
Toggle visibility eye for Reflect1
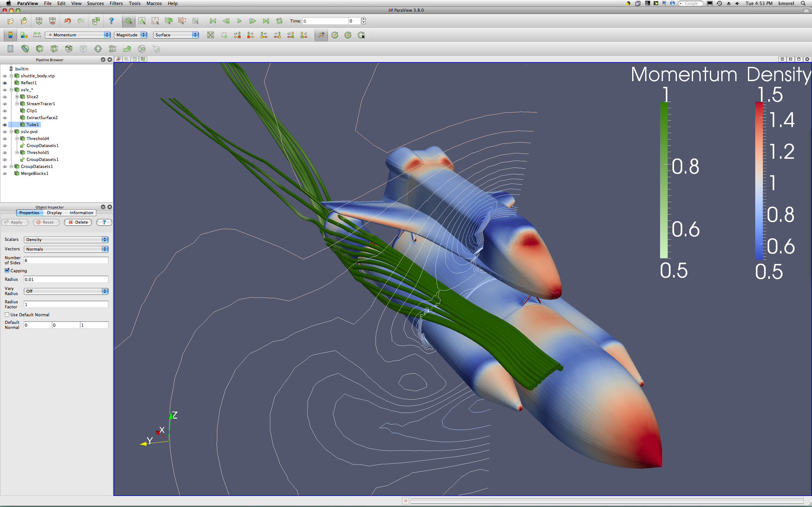pyautogui.click(x=5, y=83)
